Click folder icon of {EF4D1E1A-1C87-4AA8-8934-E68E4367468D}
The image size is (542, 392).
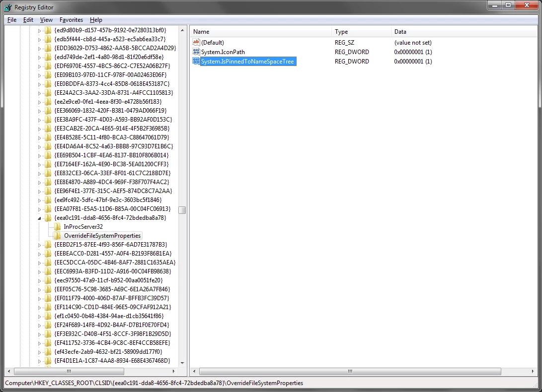[48, 361]
